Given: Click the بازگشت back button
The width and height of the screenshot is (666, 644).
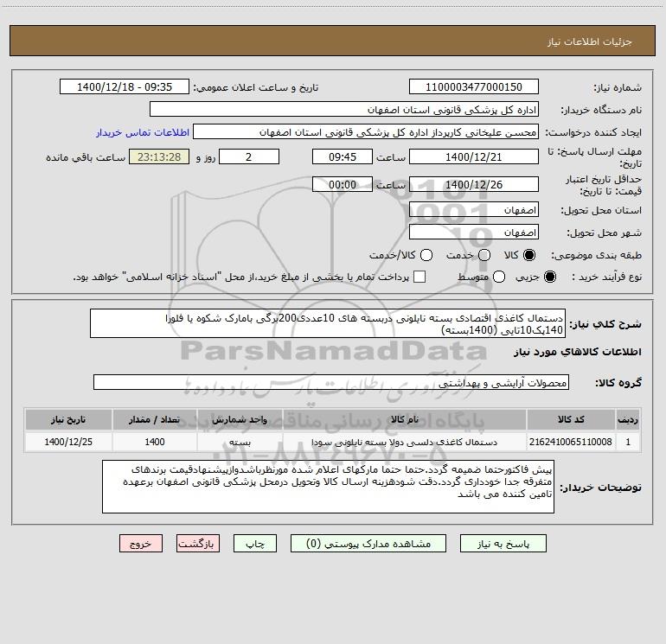Looking at the screenshot, I should point(198,544).
